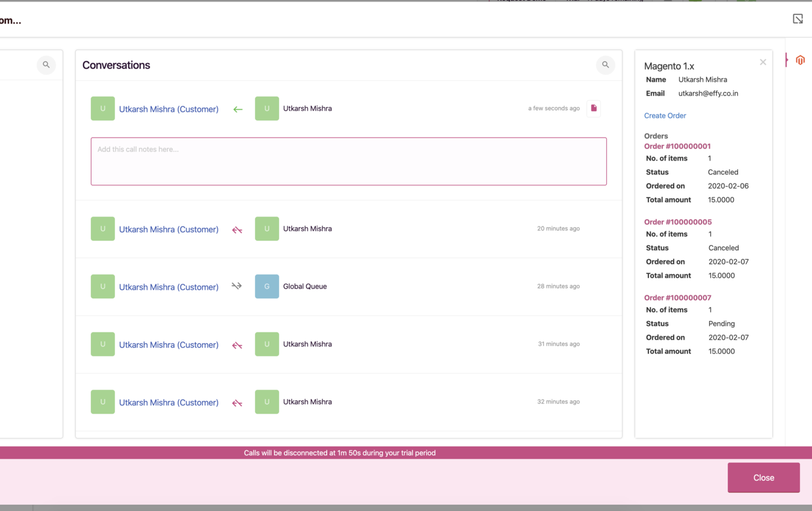Click the Create Order link
The width and height of the screenshot is (812, 511).
[x=665, y=115]
